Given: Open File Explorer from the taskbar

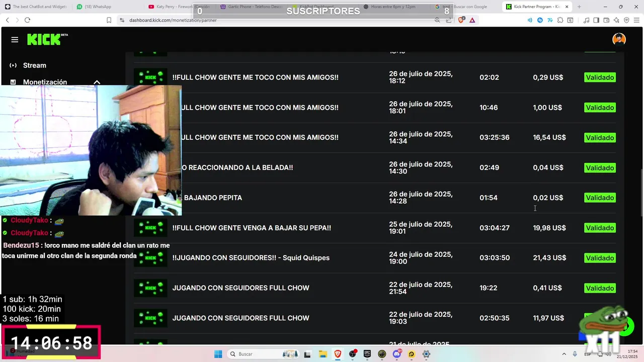Looking at the screenshot, I should (323, 354).
